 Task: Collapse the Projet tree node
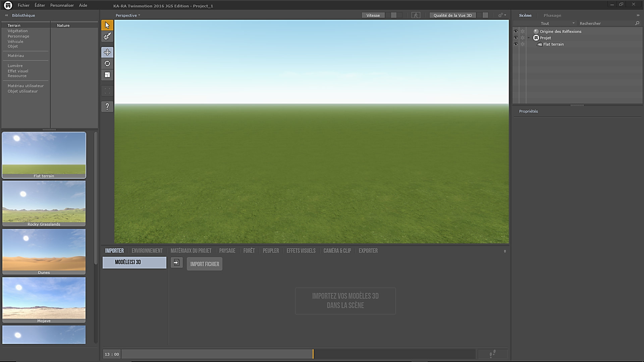[529, 38]
